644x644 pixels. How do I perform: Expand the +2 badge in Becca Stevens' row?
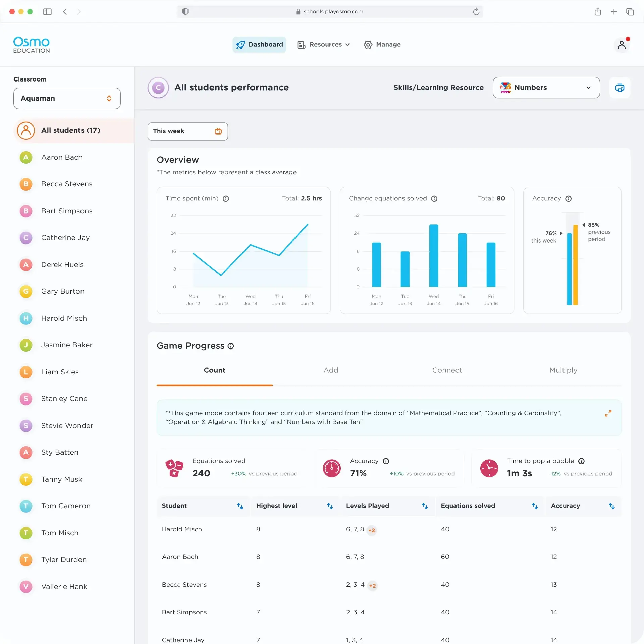coord(372,586)
